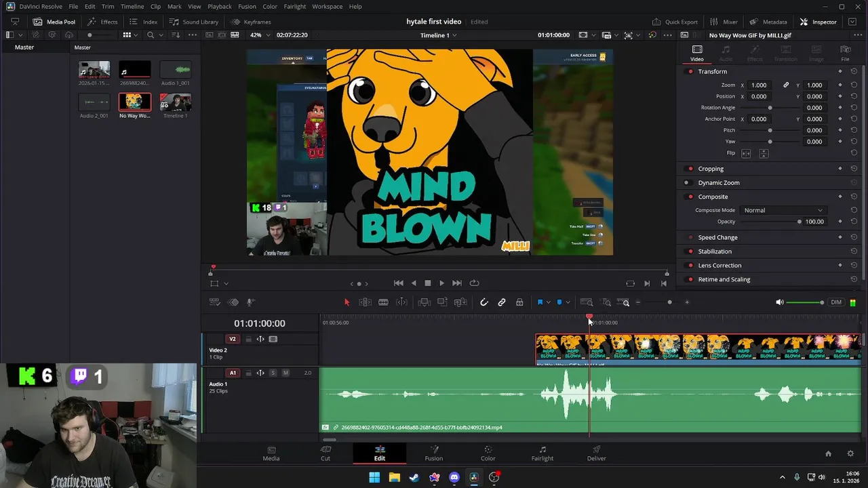Add a blue Marker on timeline

(559, 302)
